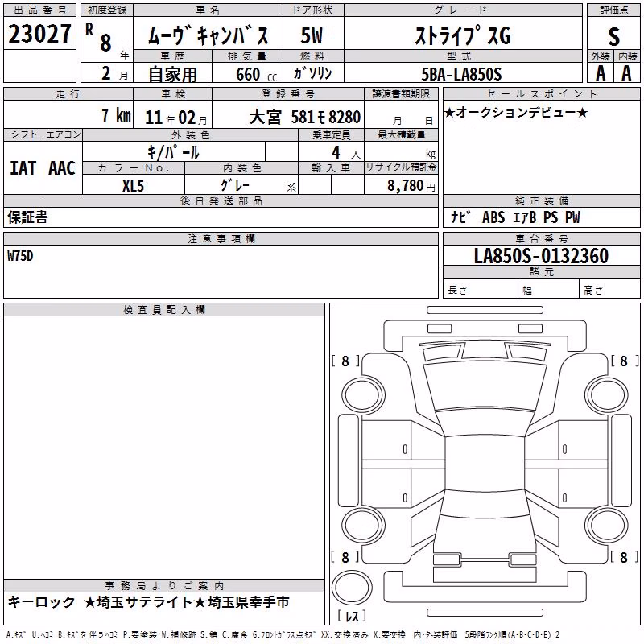Click the 幅 dimension field
This screenshot has height=644, width=644.
(549, 288)
